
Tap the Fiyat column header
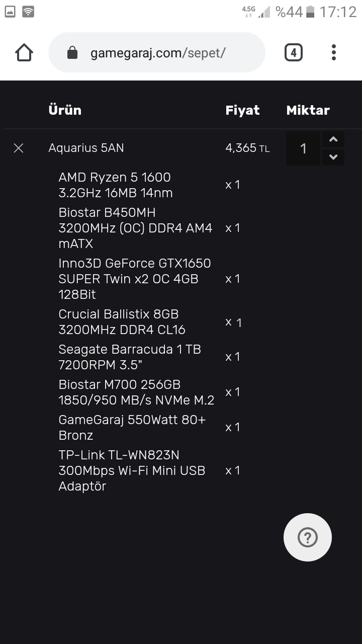tap(242, 110)
